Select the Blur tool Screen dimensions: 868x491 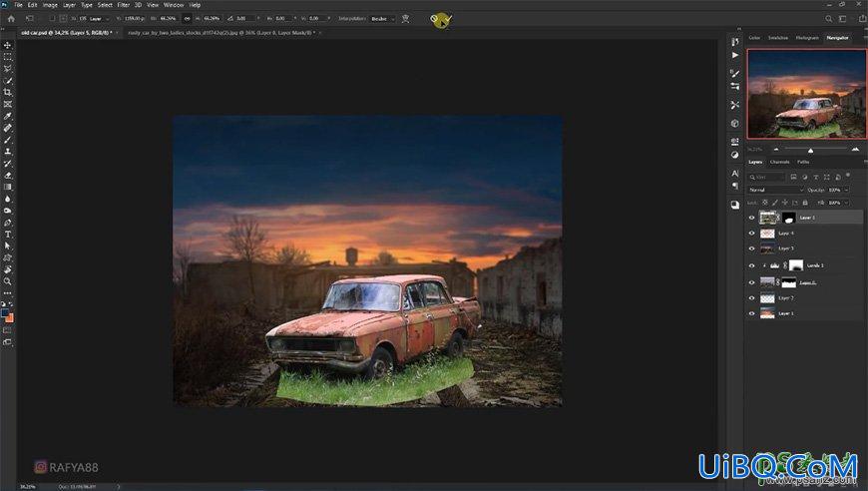coord(8,199)
